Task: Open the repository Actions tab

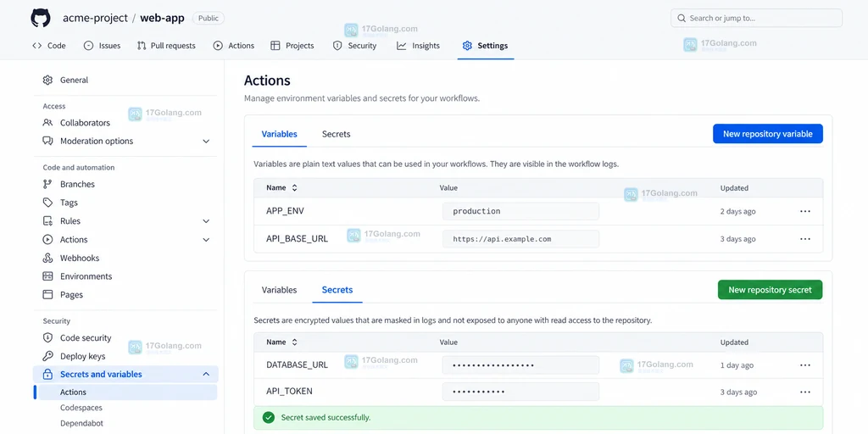Action: point(234,46)
